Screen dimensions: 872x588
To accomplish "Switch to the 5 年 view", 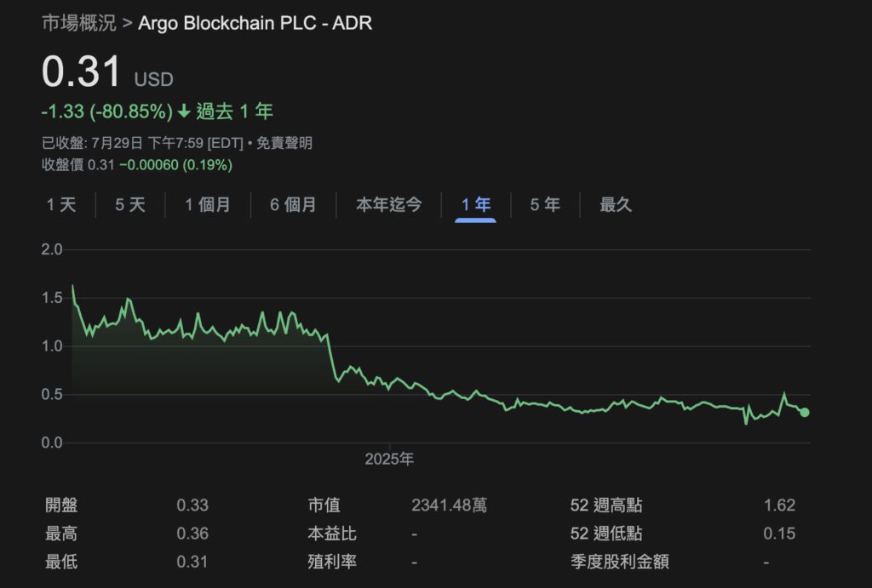I will [x=545, y=205].
